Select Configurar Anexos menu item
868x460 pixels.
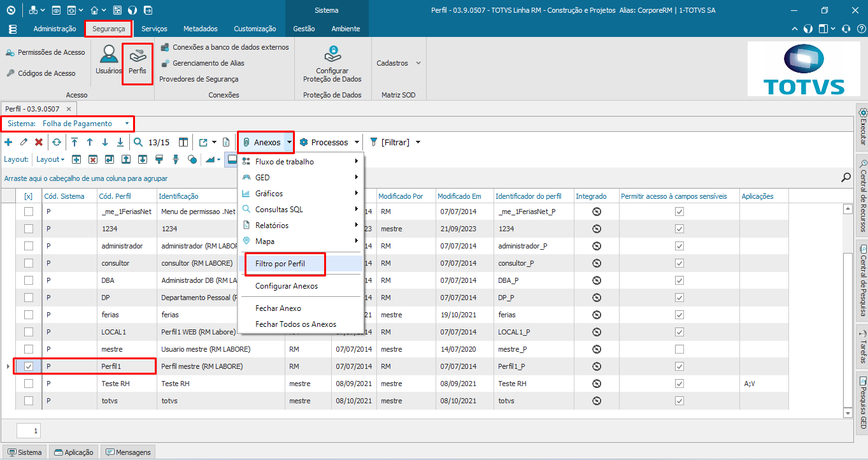coord(300,286)
